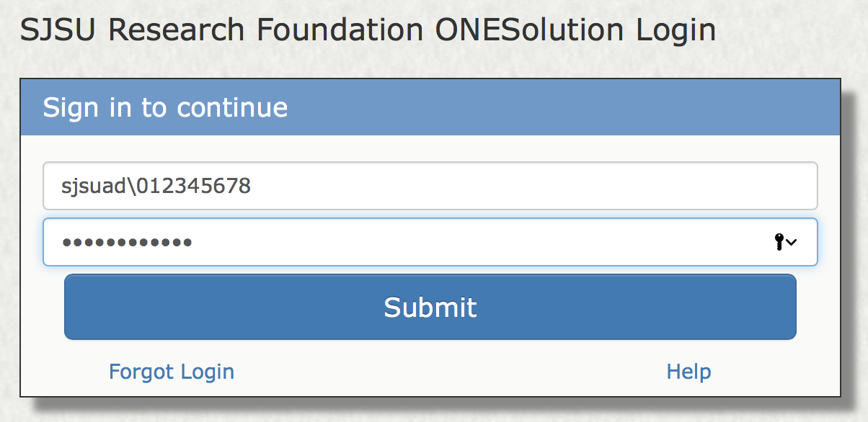Image resolution: width=868 pixels, height=422 pixels.
Task: Focus the username field containing sjsuad\012345678
Action: (430, 187)
